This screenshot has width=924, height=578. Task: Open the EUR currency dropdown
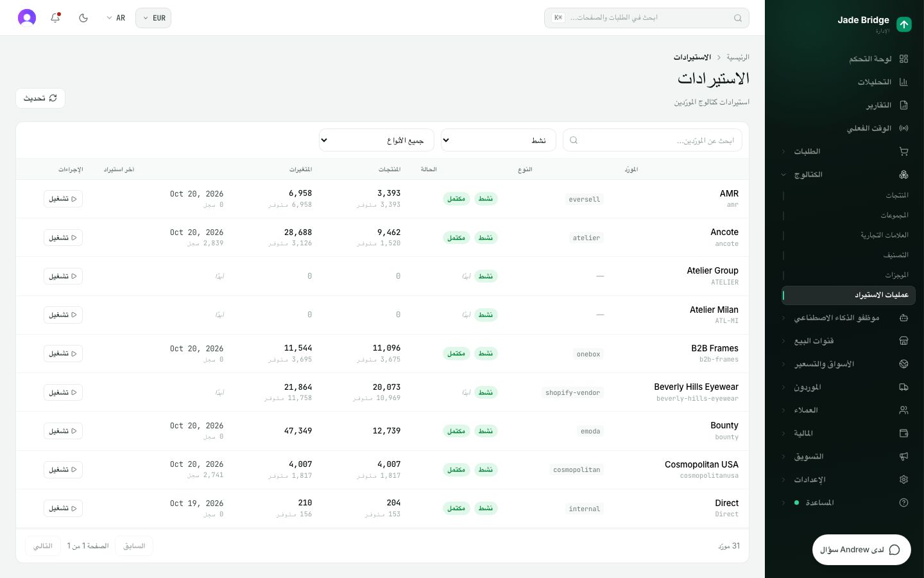coord(153,18)
